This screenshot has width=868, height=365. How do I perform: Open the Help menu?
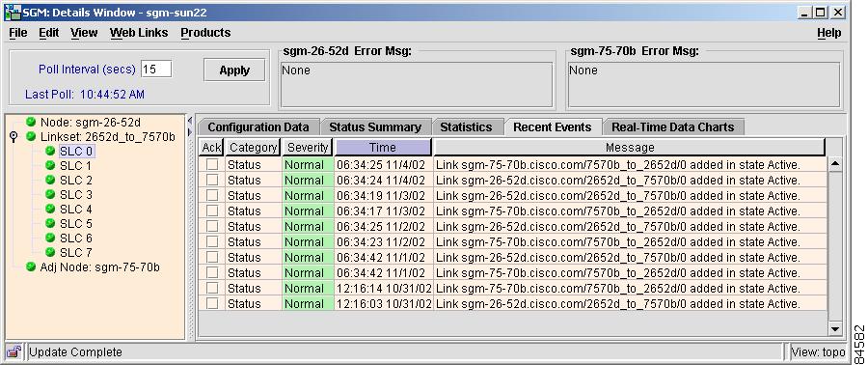tap(828, 33)
